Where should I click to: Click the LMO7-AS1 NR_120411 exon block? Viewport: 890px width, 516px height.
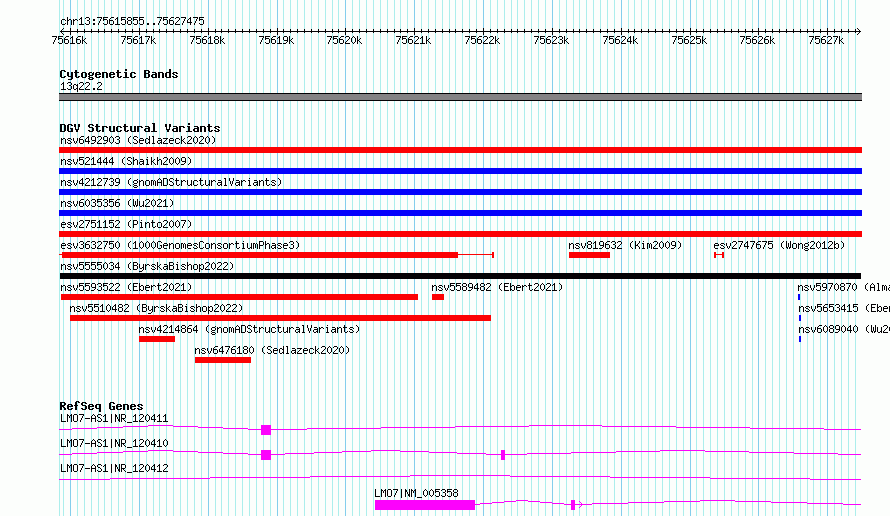[266, 430]
